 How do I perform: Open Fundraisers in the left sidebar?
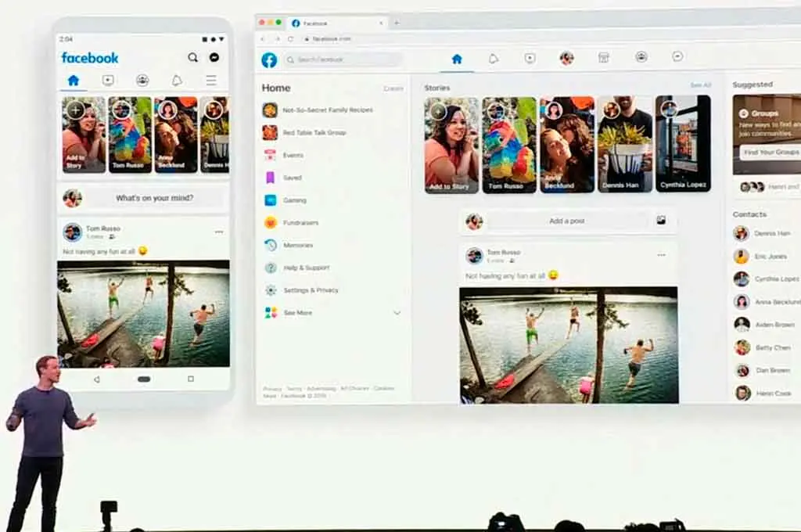click(x=291, y=223)
